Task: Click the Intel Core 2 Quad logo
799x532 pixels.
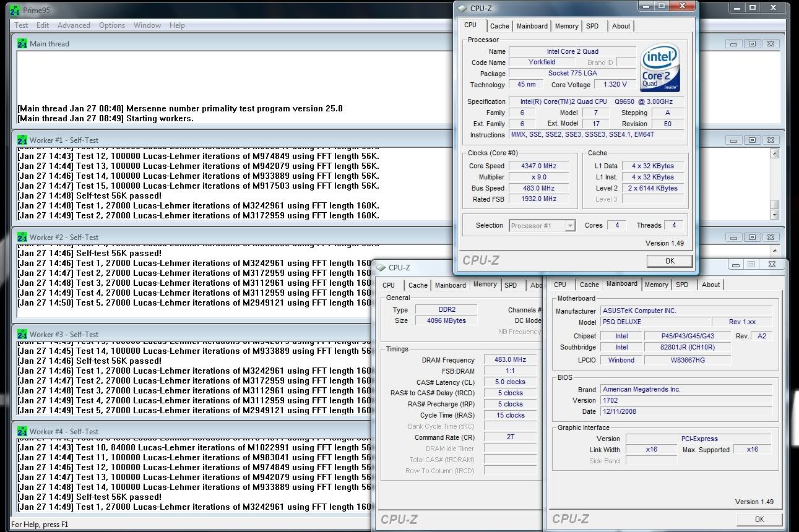Action: (660, 67)
